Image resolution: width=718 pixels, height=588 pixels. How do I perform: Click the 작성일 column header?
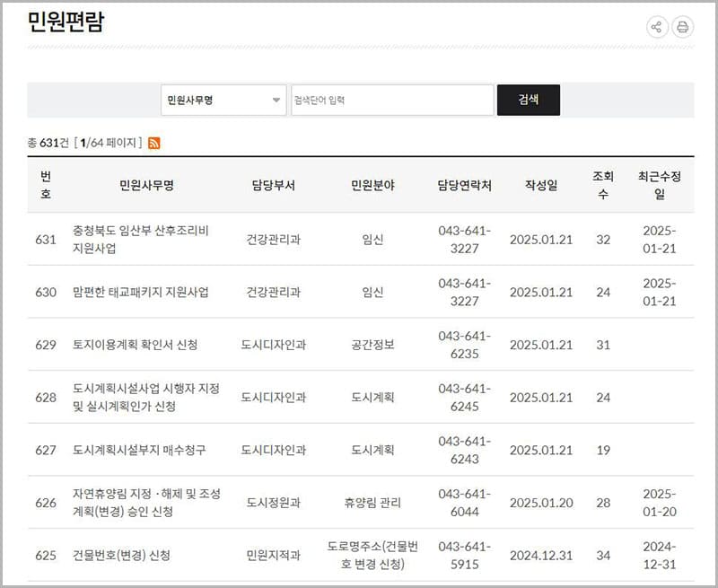(541, 185)
